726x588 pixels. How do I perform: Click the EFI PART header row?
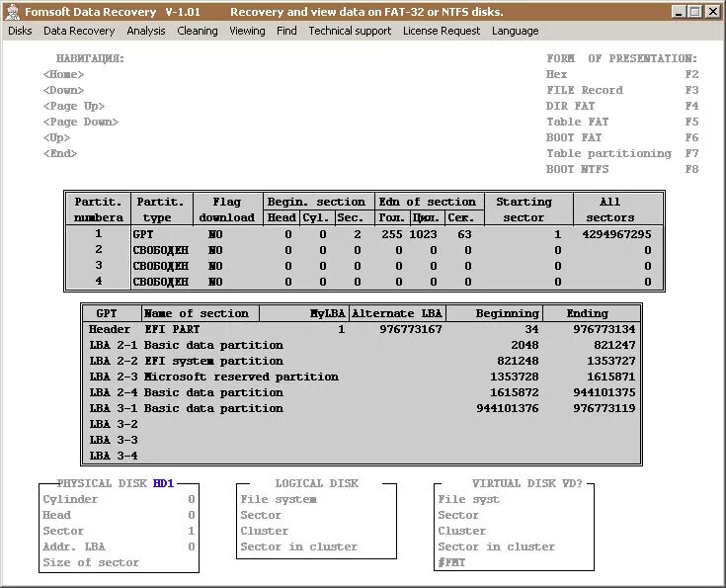point(362,329)
